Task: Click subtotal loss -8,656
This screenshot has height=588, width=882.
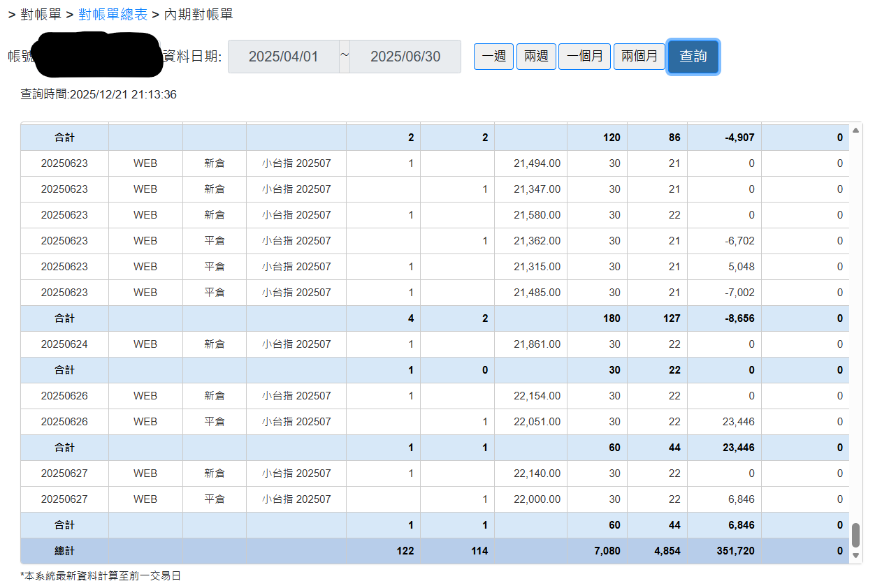Action: pyautogui.click(x=739, y=318)
